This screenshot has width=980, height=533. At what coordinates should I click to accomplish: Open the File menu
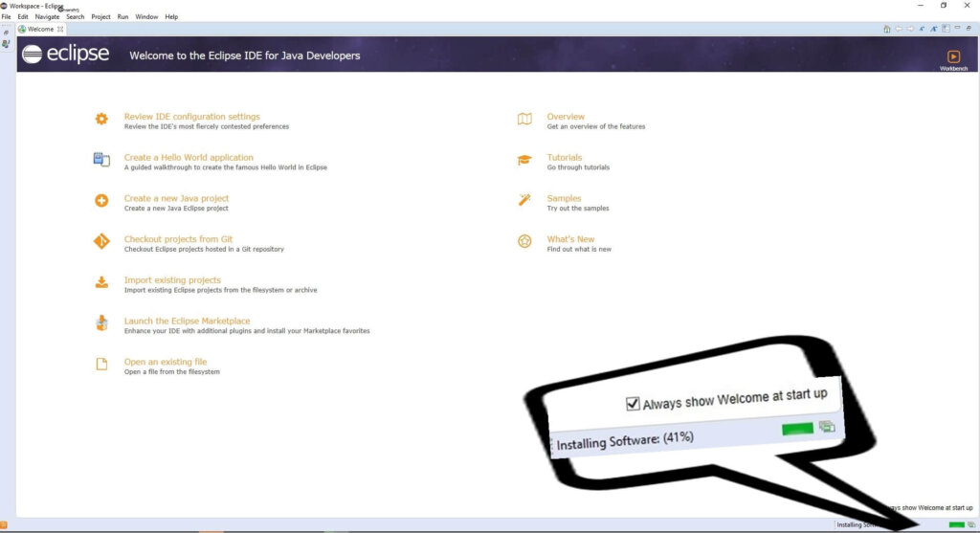(7, 17)
